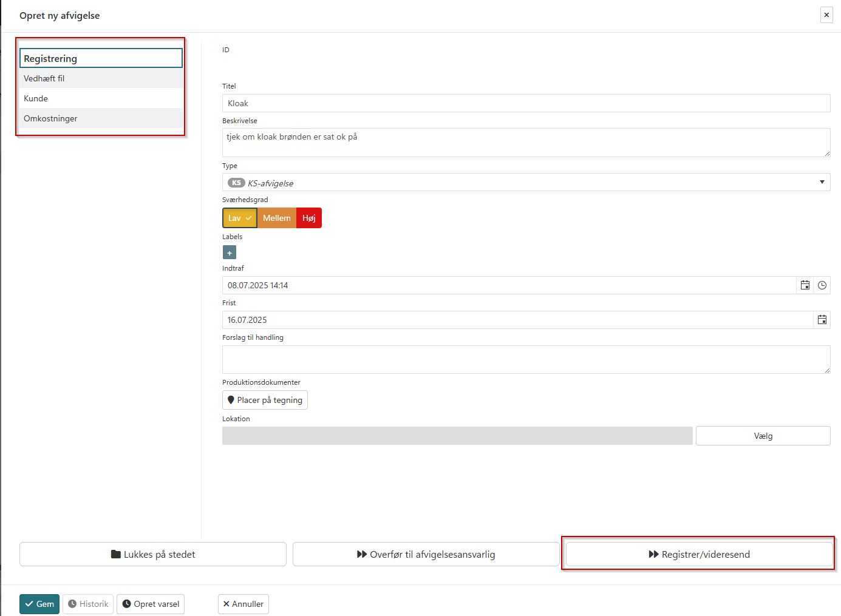This screenshot has width=841, height=616.
Task: Open the Frist calendar date picker
Action: click(x=822, y=320)
